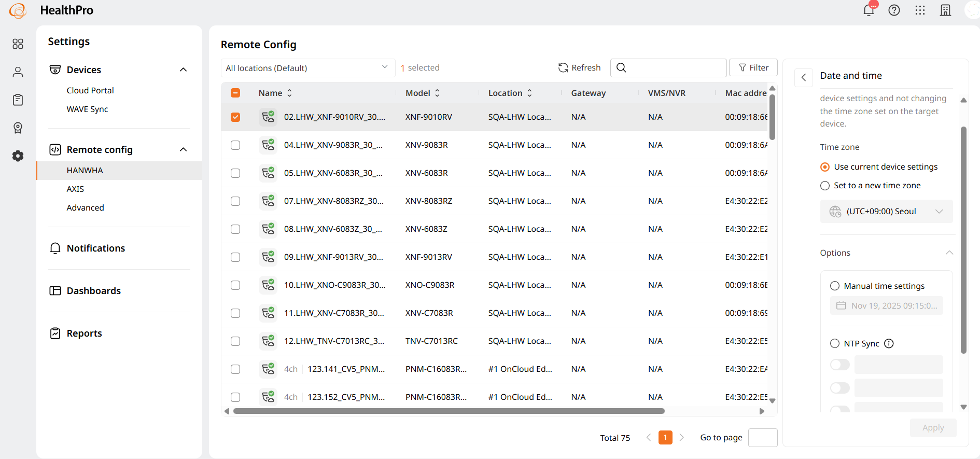Click the help question mark icon
Image resolution: width=980 pixels, height=459 pixels.
coord(894,10)
